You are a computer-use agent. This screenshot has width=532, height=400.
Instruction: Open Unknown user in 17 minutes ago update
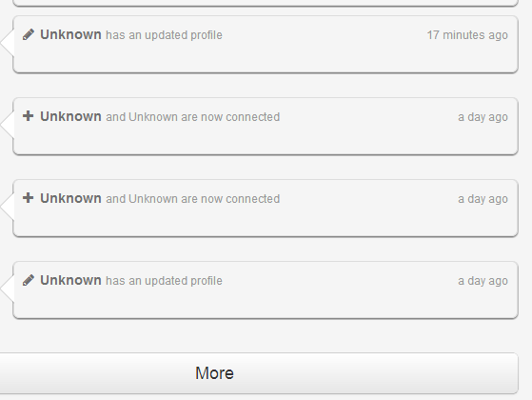click(70, 34)
